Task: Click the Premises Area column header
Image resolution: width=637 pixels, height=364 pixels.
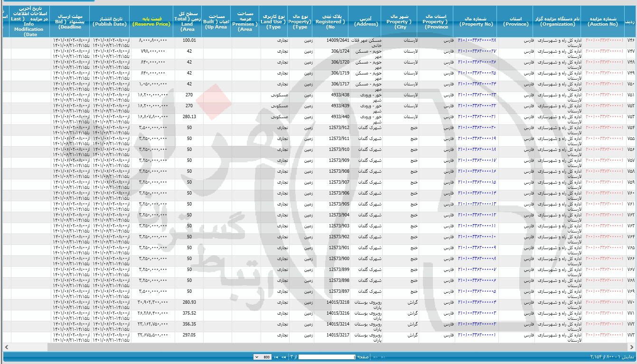Action: 245,21
